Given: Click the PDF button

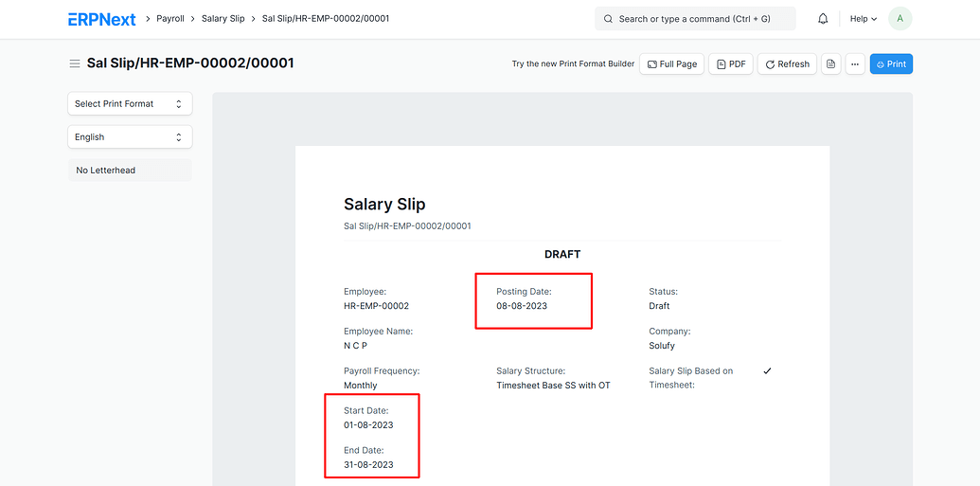Looking at the screenshot, I should pos(731,63).
